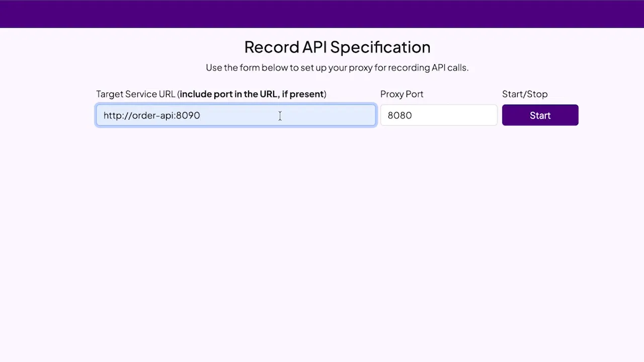
Task: Click the http:// portion of the URL
Action: tap(117, 115)
